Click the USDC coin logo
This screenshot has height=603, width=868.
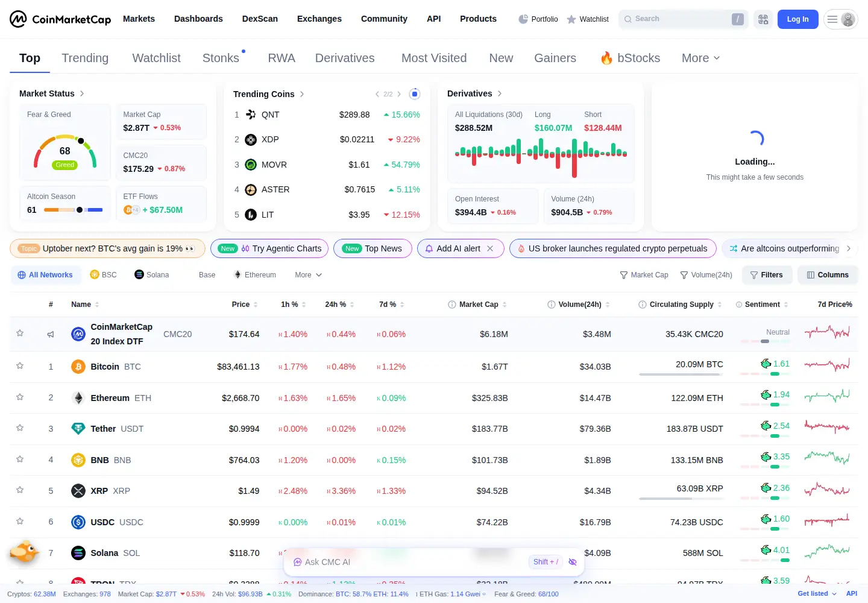coord(78,522)
